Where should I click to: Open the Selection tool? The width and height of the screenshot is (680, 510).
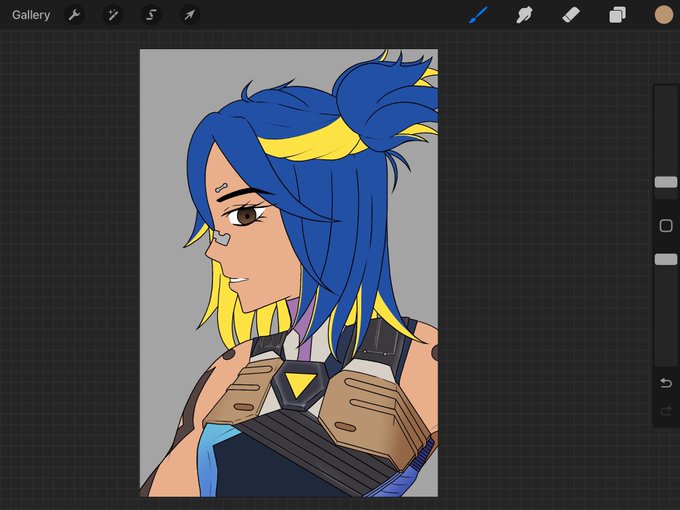(151, 15)
